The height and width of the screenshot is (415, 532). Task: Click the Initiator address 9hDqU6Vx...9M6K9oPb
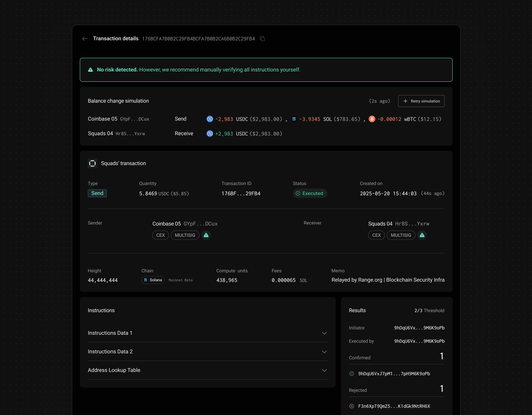click(419, 328)
